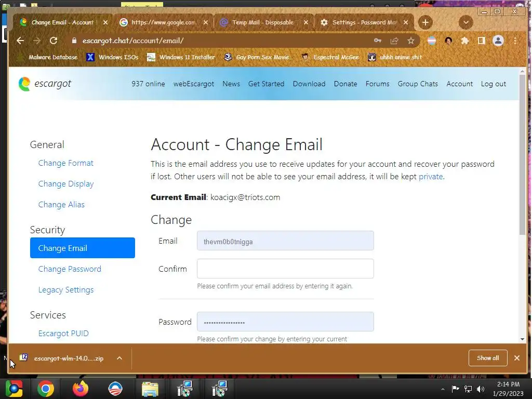Image resolution: width=532 pixels, height=399 pixels.
Task: Expand the download item options chevron
Action: [x=119, y=358]
